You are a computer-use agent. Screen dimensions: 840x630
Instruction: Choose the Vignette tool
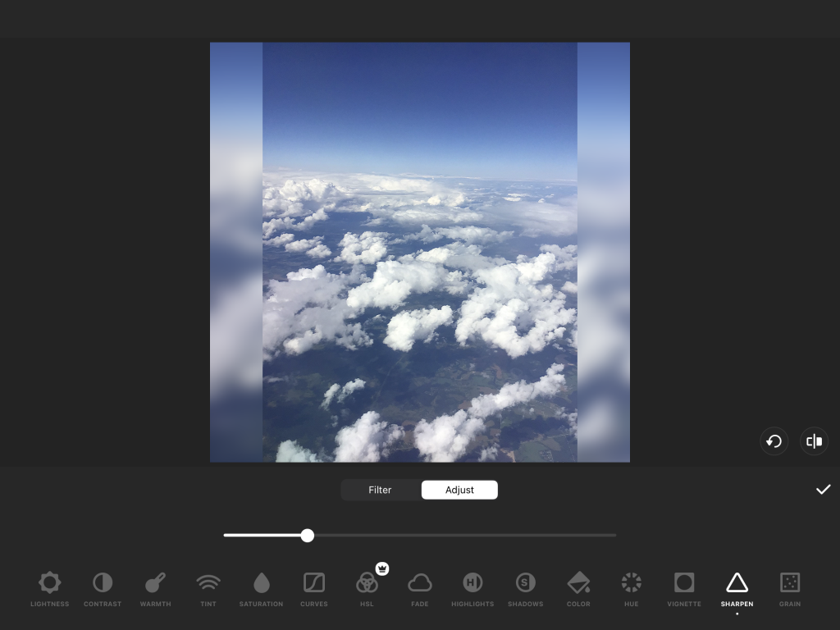click(684, 583)
